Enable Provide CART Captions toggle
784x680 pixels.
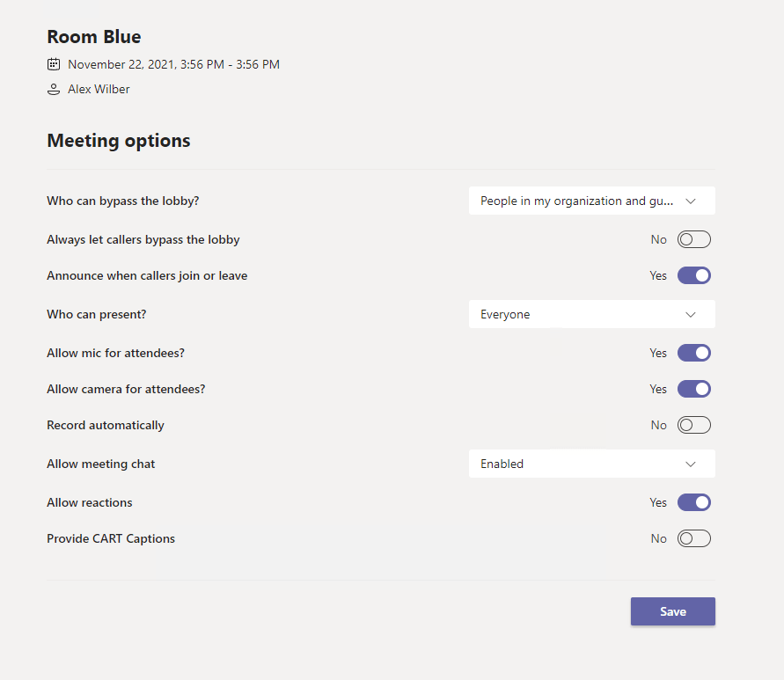click(x=693, y=539)
